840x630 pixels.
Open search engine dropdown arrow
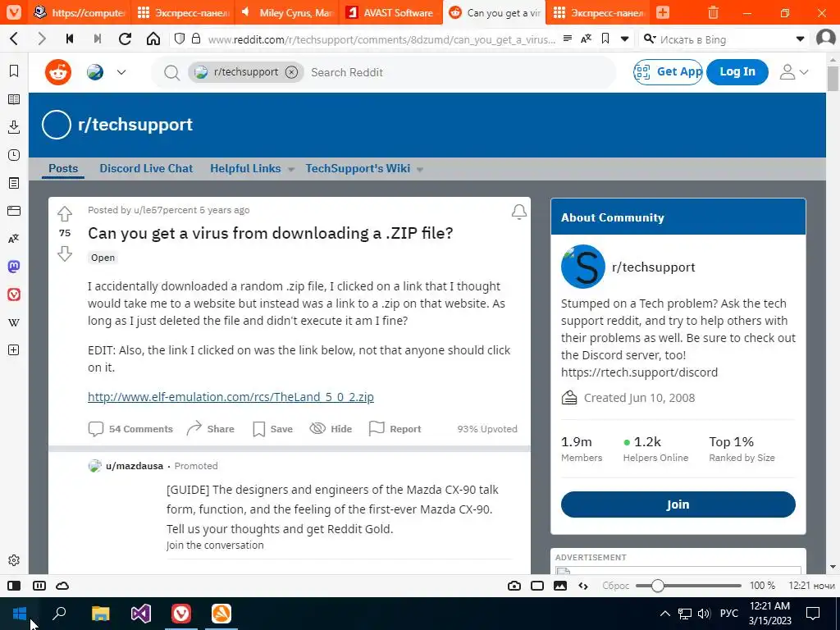click(801, 39)
